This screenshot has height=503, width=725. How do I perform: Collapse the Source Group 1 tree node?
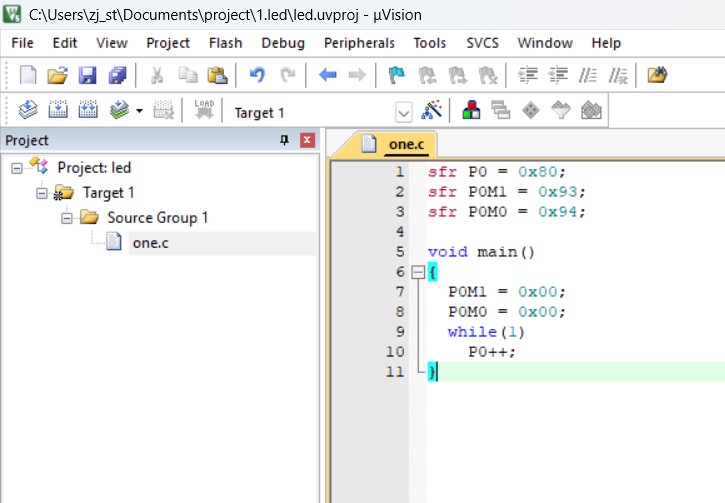pyautogui.click(x=67, y=218)
